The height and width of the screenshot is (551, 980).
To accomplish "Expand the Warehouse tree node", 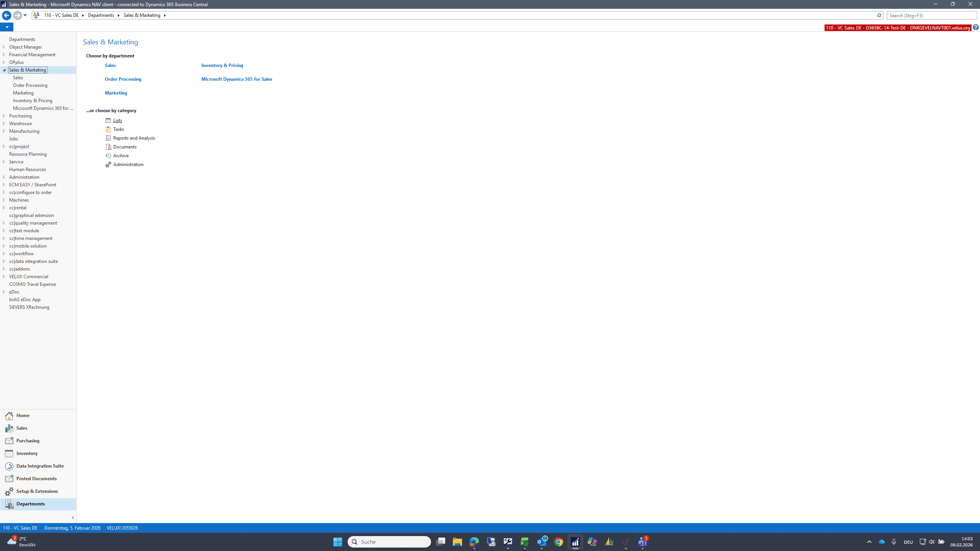I will click(x=4, y=124).
